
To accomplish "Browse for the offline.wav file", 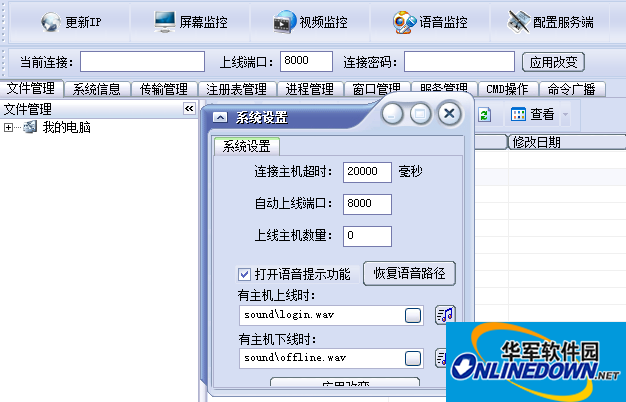I will (413, 358).
